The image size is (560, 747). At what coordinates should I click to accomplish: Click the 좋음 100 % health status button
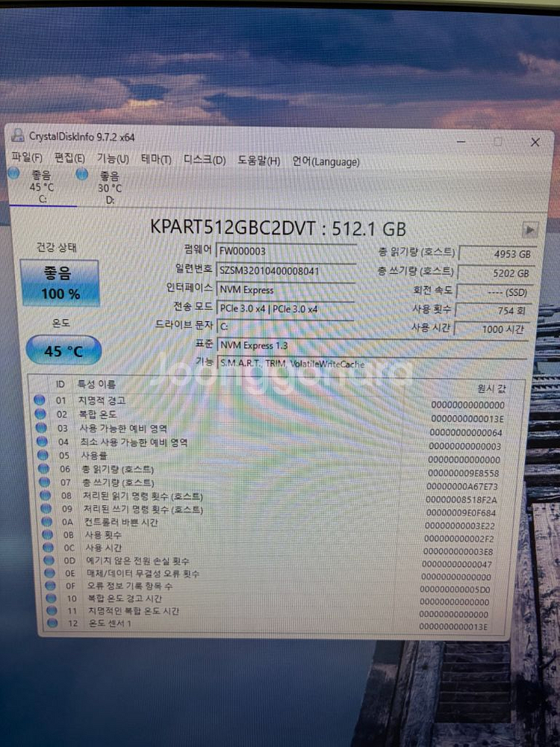point(60,283)
